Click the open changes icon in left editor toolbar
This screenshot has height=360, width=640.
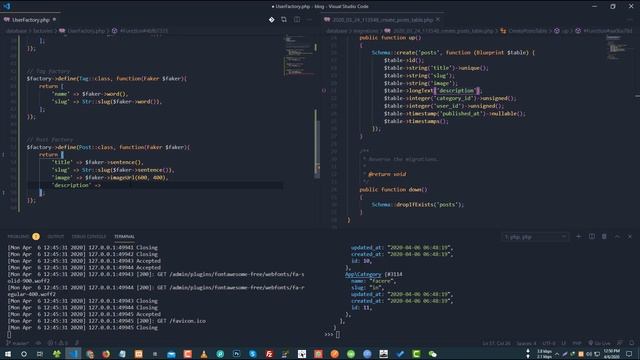(x=284, y=20)
